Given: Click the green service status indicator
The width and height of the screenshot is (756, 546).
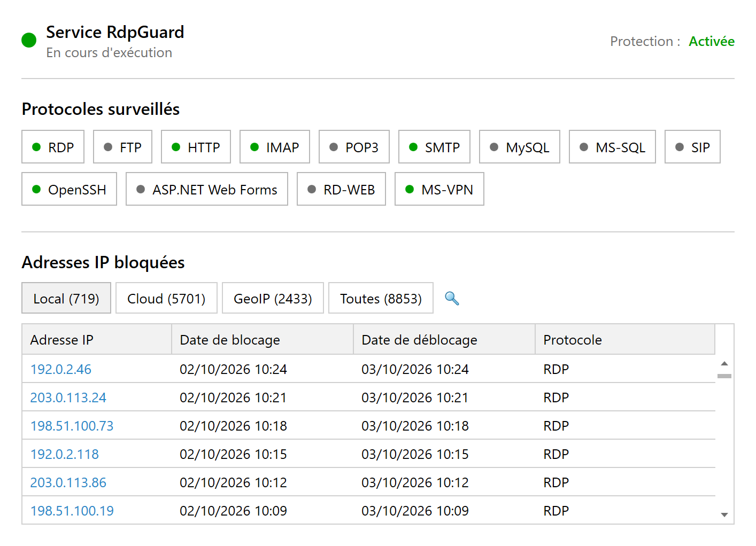Looking at the screenshot, I should coord(29,40).
